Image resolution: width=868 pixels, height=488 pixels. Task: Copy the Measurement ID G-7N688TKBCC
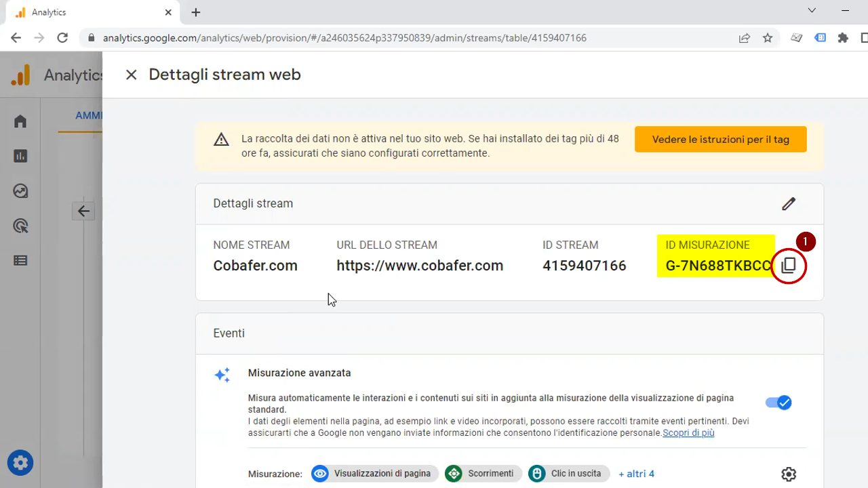click(788, 265)
